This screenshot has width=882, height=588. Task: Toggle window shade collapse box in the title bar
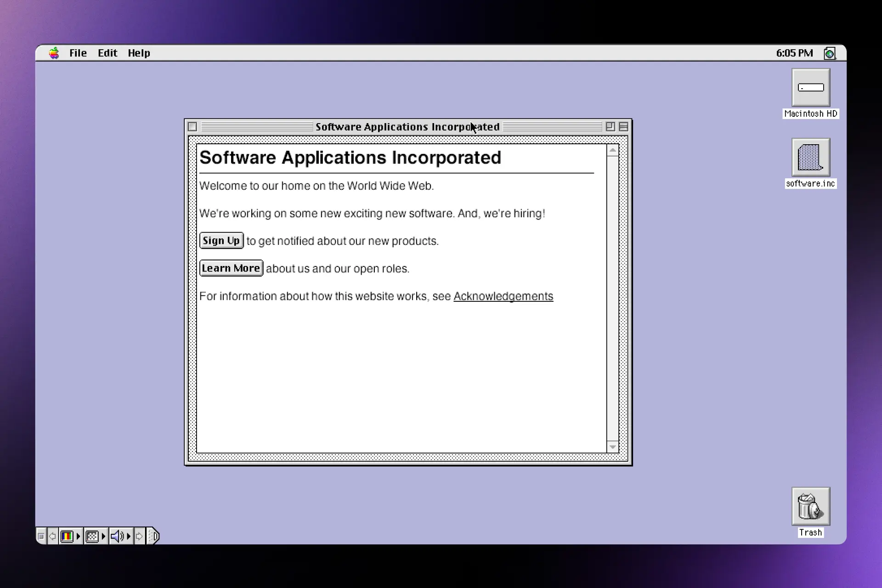623,127
